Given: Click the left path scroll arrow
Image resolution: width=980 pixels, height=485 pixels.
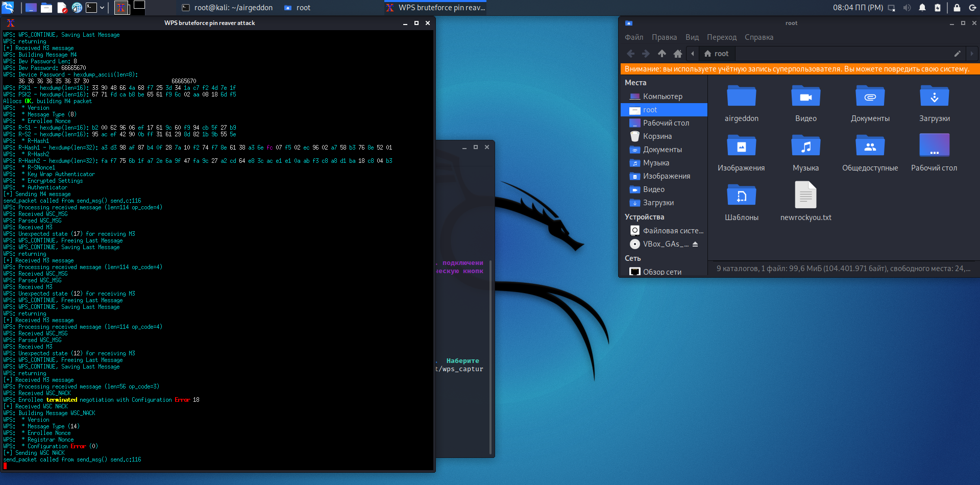Looking at the screenshot, I should [x=693, y=54].
